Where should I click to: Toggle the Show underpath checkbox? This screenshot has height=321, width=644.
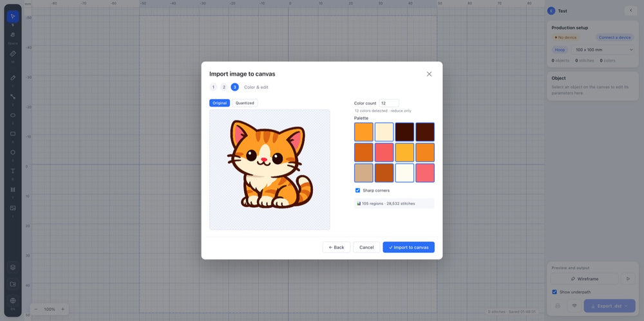tap(554, 292)
